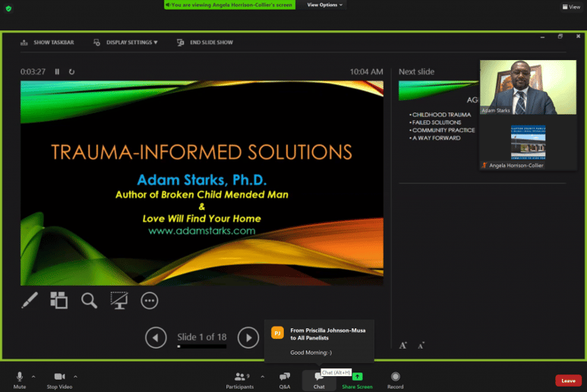Click the Share Screen button
587x392 pixels.
pyautogui.click(x=357, y=380)
